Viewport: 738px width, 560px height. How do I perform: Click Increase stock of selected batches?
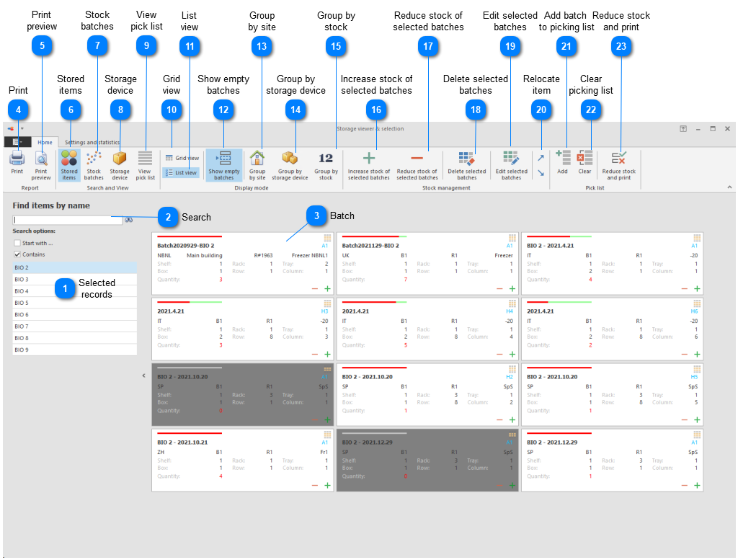tap(369, 163)
